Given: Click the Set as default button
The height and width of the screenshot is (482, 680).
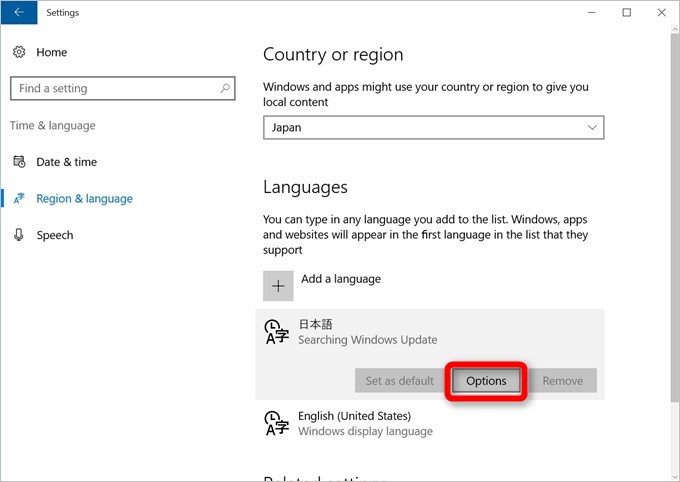Looking at the screenshot, I should click(399, 381).
